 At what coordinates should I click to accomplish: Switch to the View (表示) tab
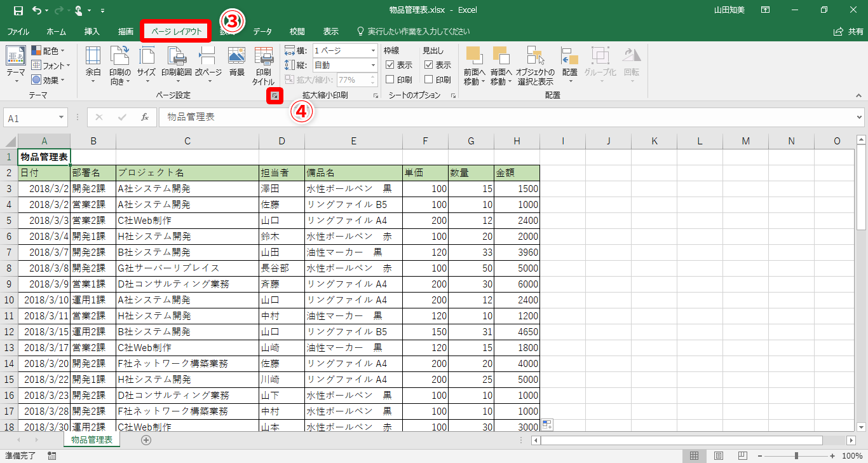click(330, 31)
